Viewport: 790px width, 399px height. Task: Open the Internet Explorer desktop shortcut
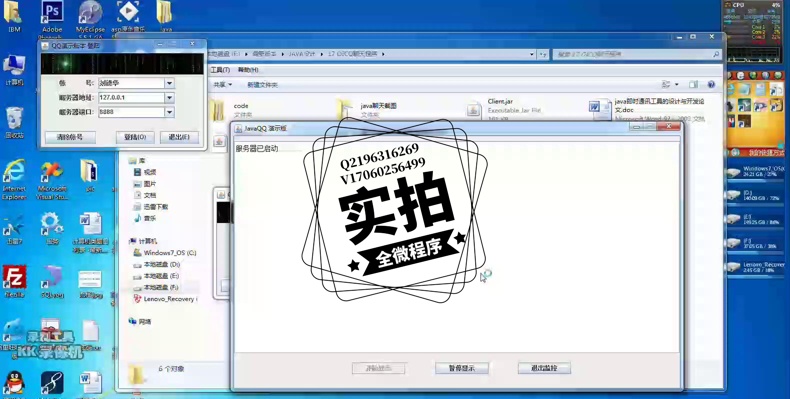pyautogui.click(x=14, y=172)
